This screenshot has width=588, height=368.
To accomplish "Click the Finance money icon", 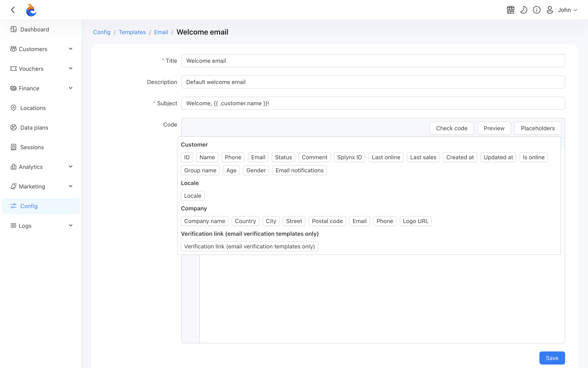I will [x=14, y=88].
